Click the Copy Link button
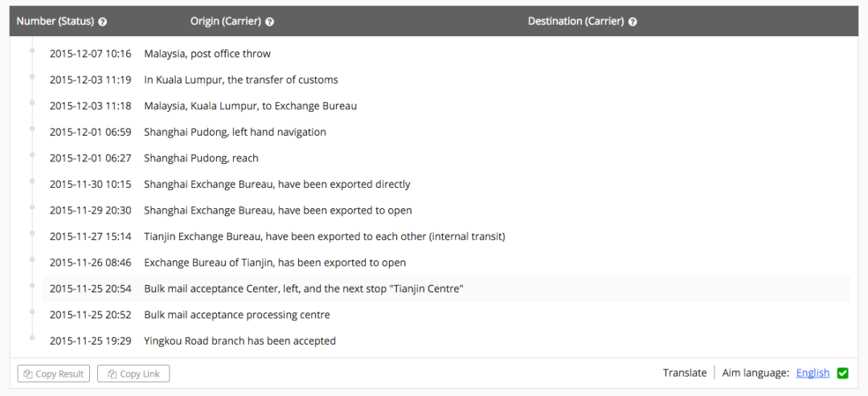This screenshot has height=396, width=868. coord(133,374)
